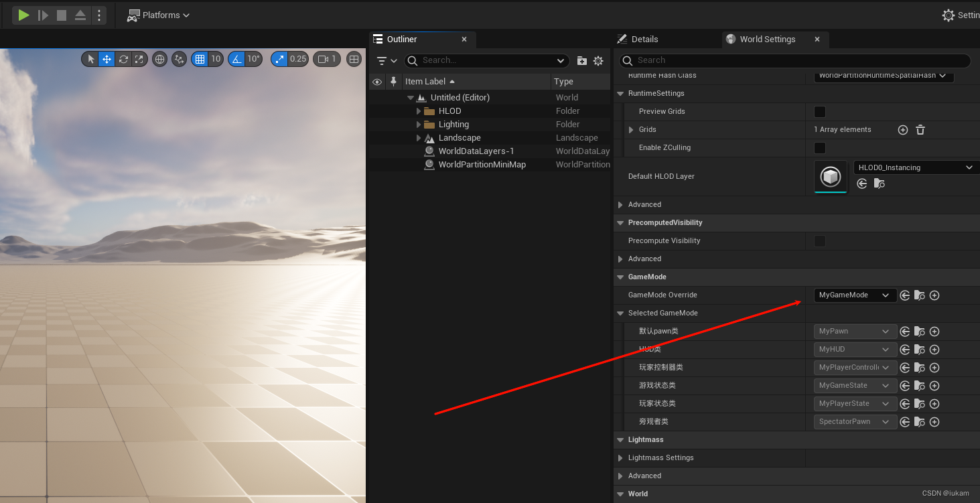Select WorldPartitionMiniMap in Outliner
Screen dimensions: 980x503
click(x=482, y=165)
